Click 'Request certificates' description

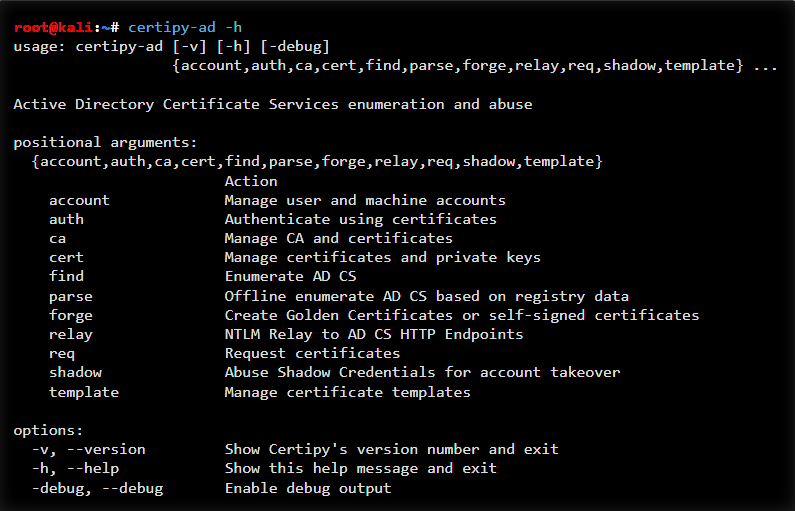click(x=312, y=353)
